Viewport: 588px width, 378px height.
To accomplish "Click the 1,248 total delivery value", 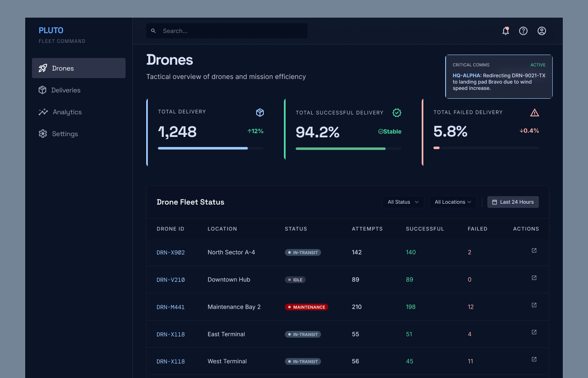I will point(177,132).
